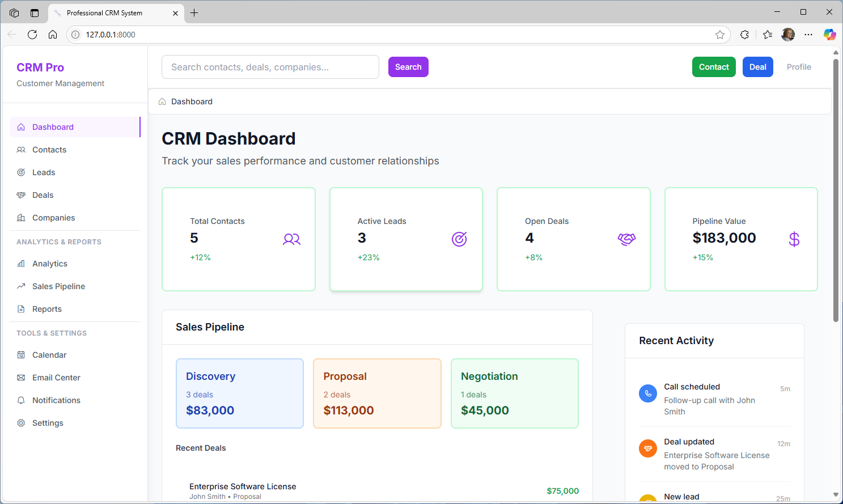
Task: Go to Reports in the sidebar
Action: (x=75, y=309)
